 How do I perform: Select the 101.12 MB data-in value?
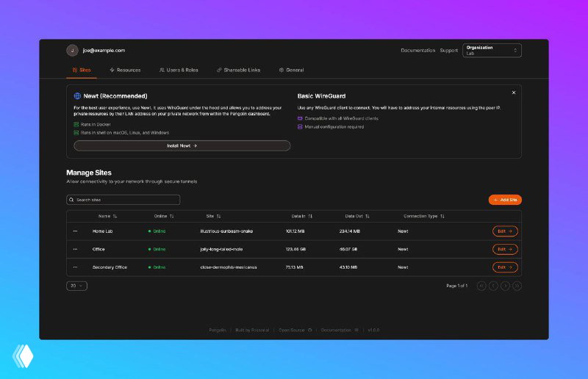(x=295, y=231)
